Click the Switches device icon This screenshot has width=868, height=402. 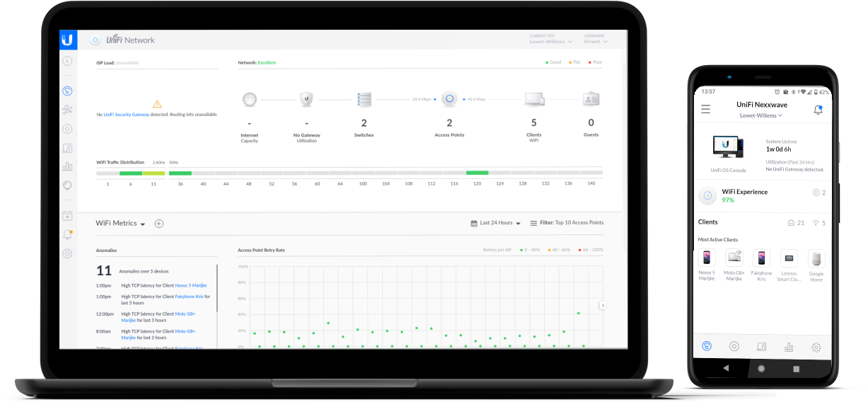click(364, 99)
